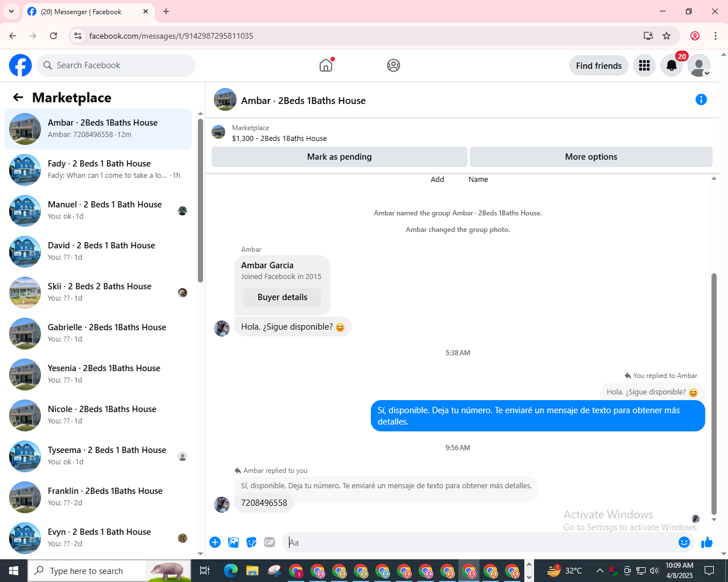Click the browser address bar URL

pos(171,36)
